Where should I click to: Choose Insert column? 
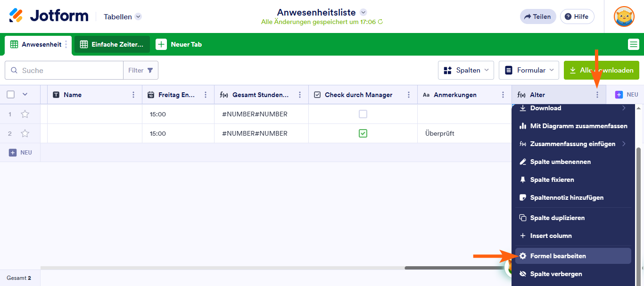(573, 236)
